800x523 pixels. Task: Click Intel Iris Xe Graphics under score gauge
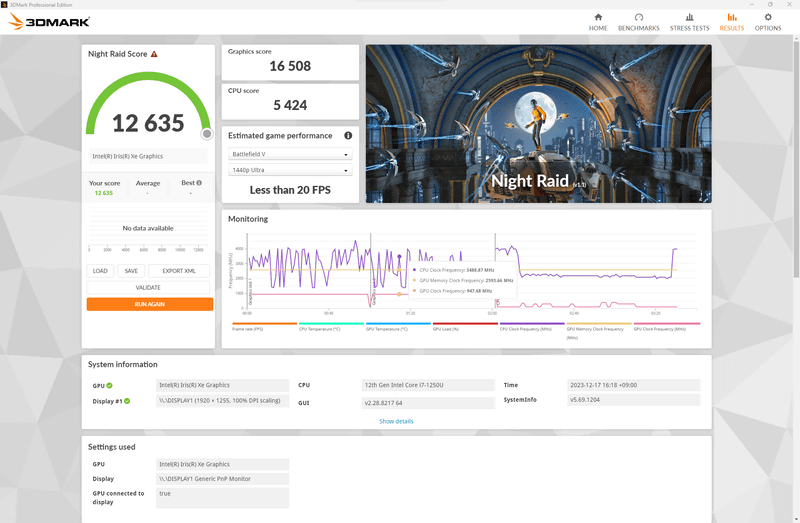(x=148, y=156)
